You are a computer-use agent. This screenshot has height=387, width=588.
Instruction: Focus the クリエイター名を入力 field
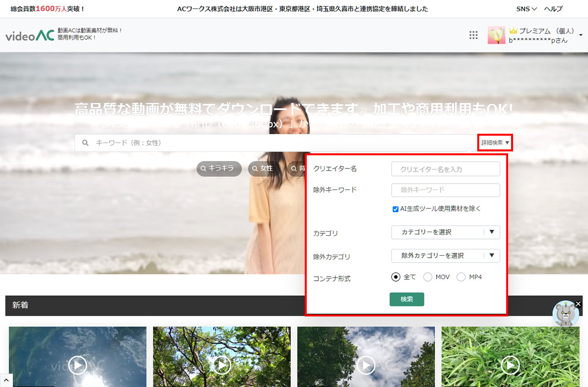click(446, 169)
